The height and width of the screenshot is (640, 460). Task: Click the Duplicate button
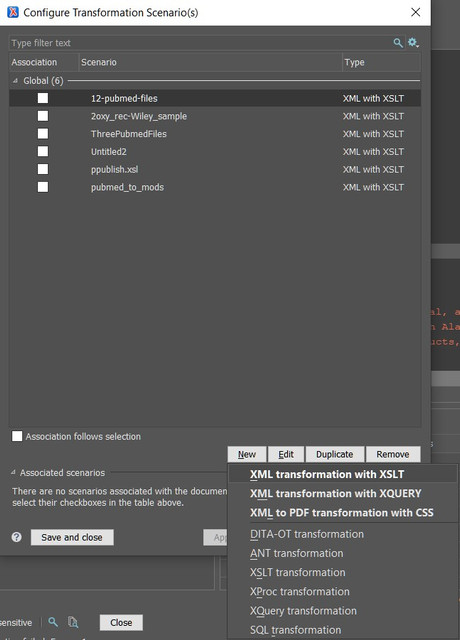point(335,454)
